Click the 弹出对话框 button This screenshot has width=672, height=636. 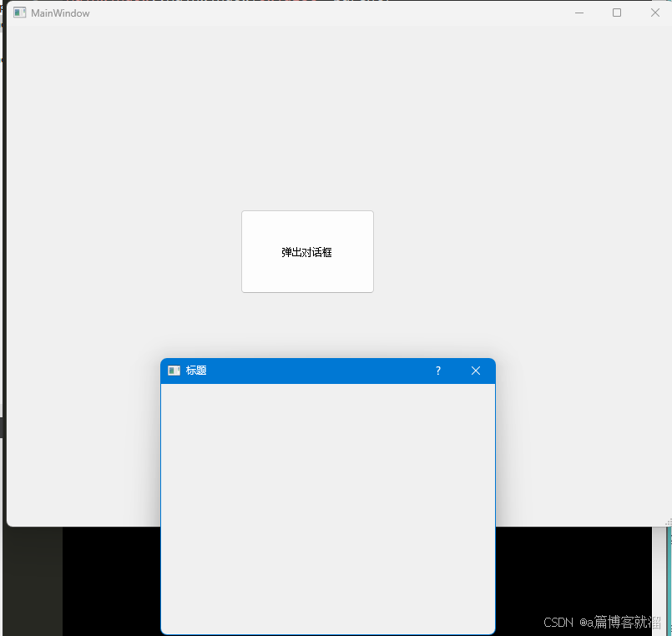click(307, 251)
